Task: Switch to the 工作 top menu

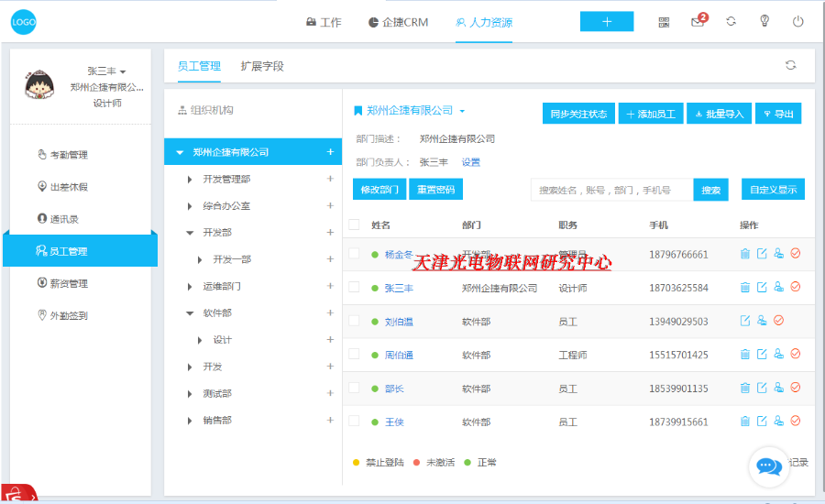Action: coord(324,22)
